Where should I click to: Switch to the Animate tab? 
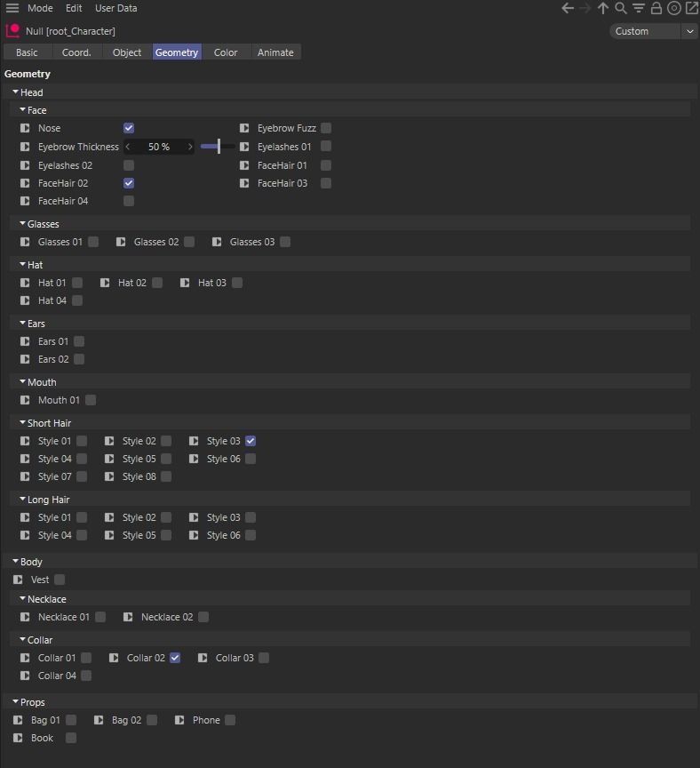275,52
